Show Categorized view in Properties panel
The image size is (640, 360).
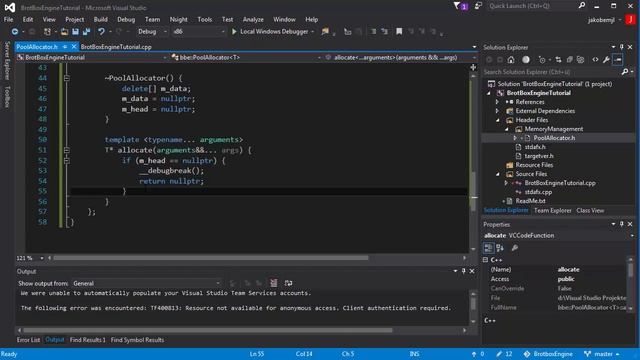[488, 248]
